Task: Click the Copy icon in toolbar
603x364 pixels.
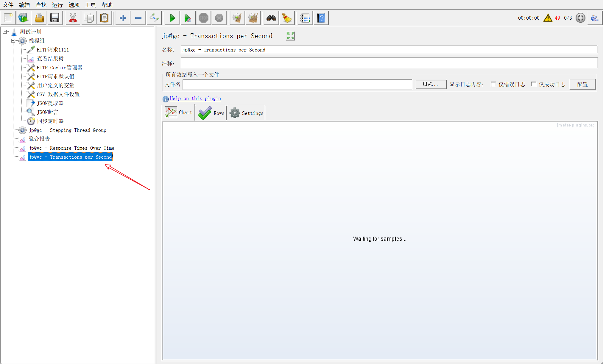Action: [x=89, y=18]
